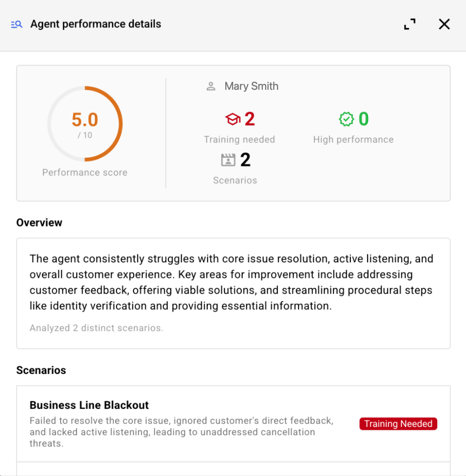Expand the panel to full screen view
The width and height of the screenshot is (466, 476).
(x=409, y=24)
